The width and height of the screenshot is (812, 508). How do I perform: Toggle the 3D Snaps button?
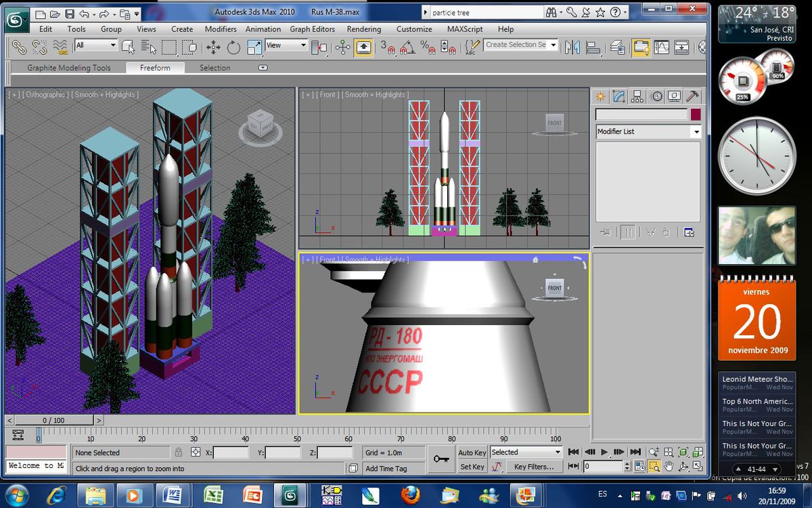tap(386, 47)
